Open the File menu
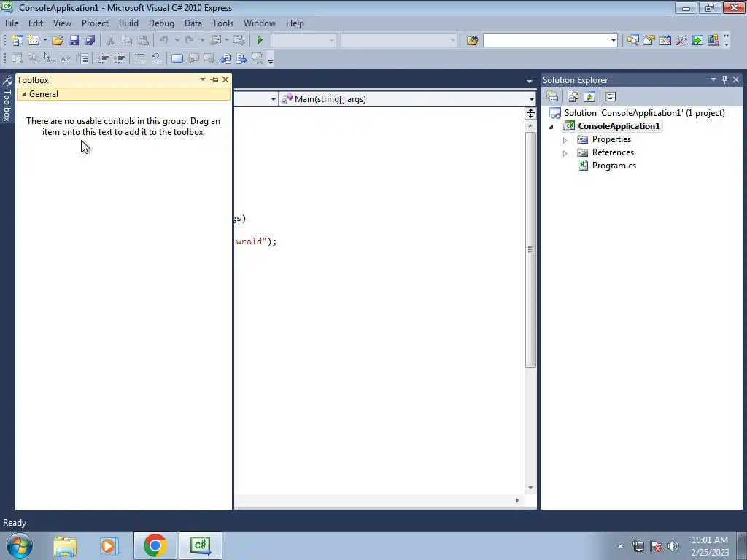 point(12,23)
